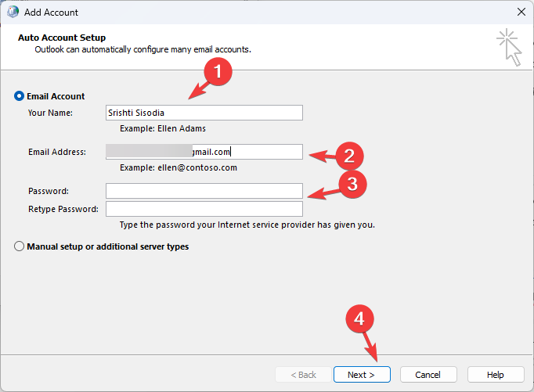This screenshot has height=392, width=534.
Task: Click the Auto Account Setup heading
Action: pyautogui.click(x=61, y=38)
